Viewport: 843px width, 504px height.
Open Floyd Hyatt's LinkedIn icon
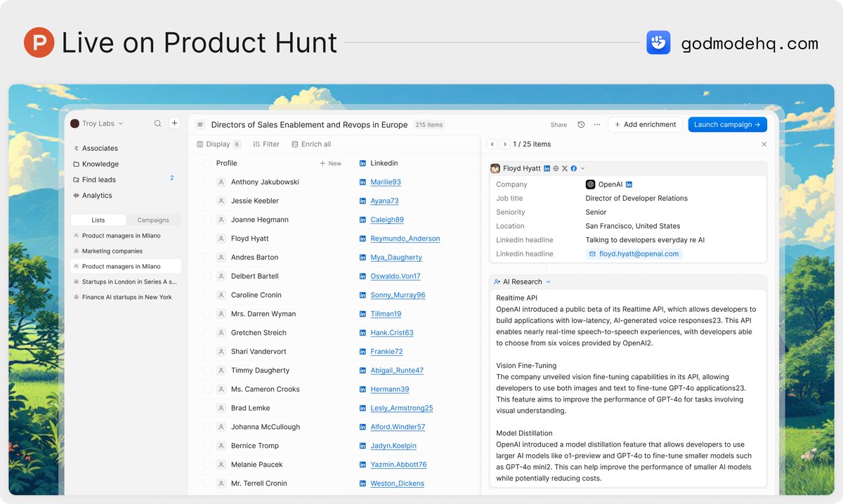pyautogui.click(x=547, y=168)
